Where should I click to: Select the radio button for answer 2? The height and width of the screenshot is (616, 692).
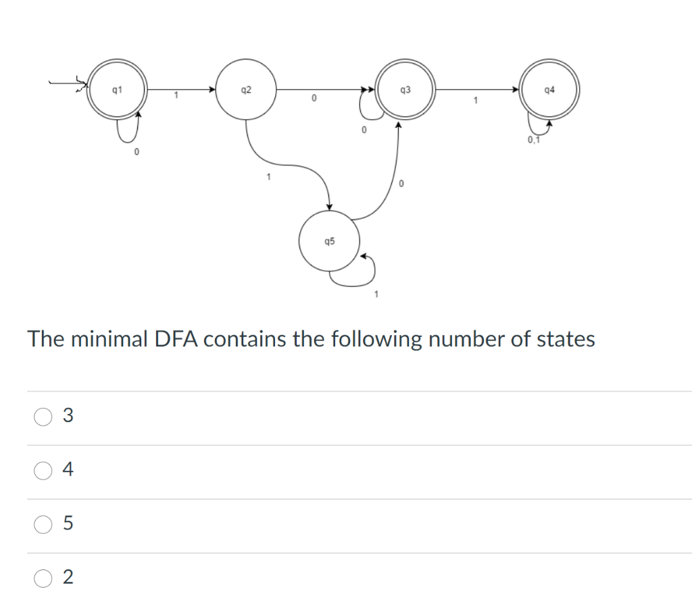coord(43,579)
